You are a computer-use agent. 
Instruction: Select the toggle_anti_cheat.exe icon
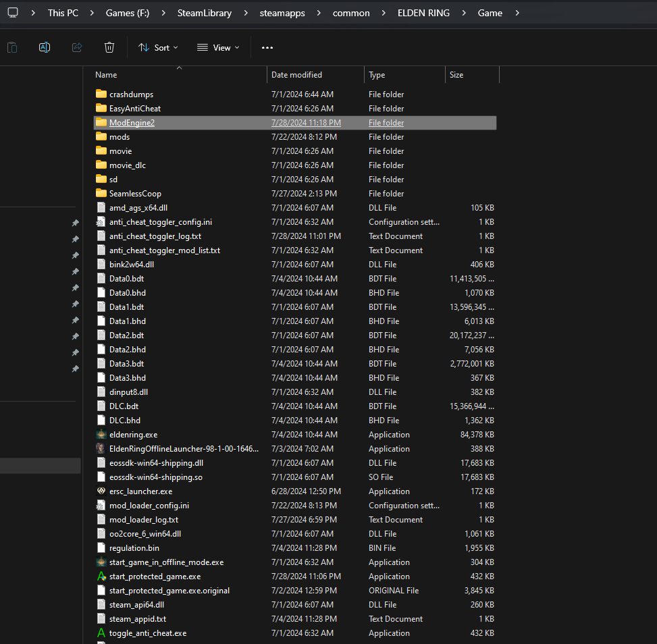point(101,633)
